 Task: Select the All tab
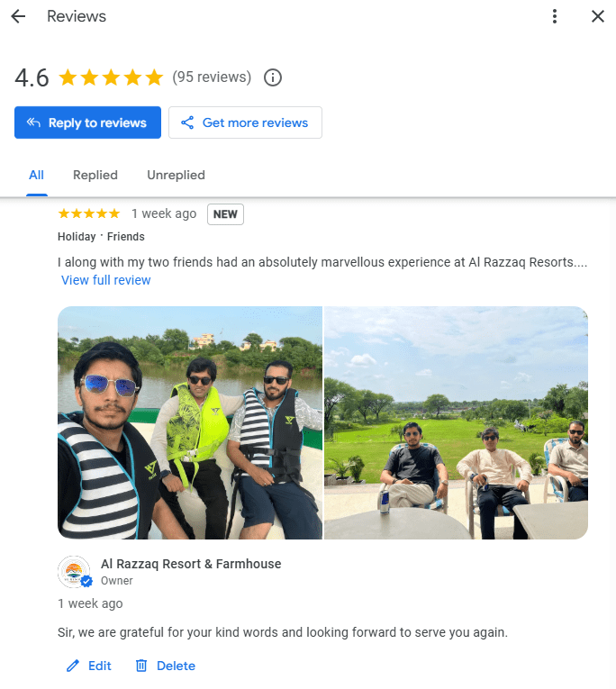pos(36,175)
